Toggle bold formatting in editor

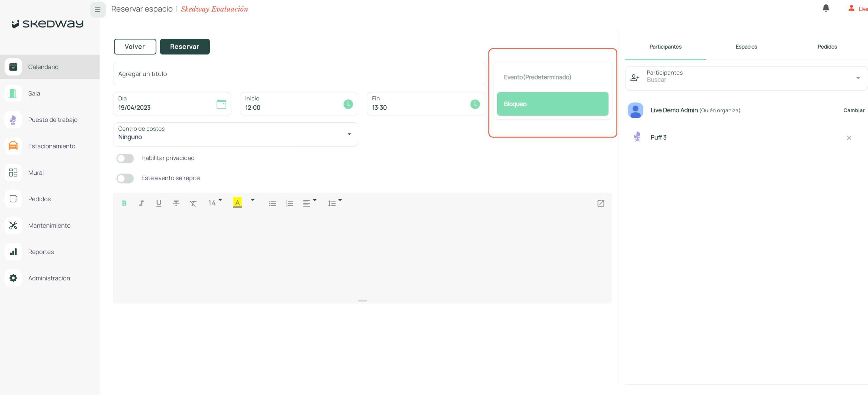[x=124, y=203]
